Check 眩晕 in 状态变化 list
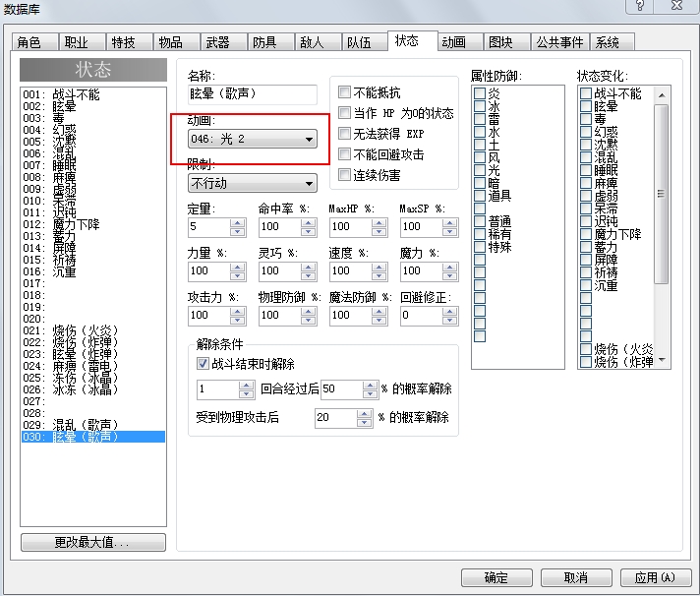Screen dimensions: 700x596 pos(586,106)
